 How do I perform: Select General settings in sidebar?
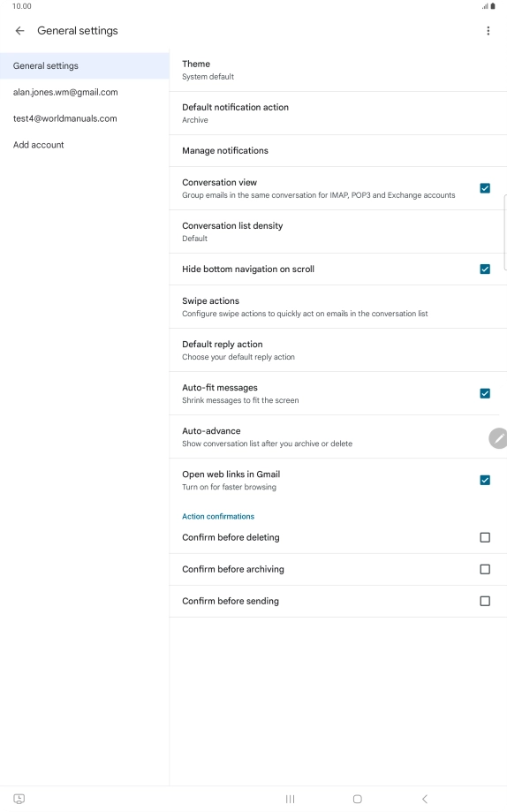tap(85, 65)
